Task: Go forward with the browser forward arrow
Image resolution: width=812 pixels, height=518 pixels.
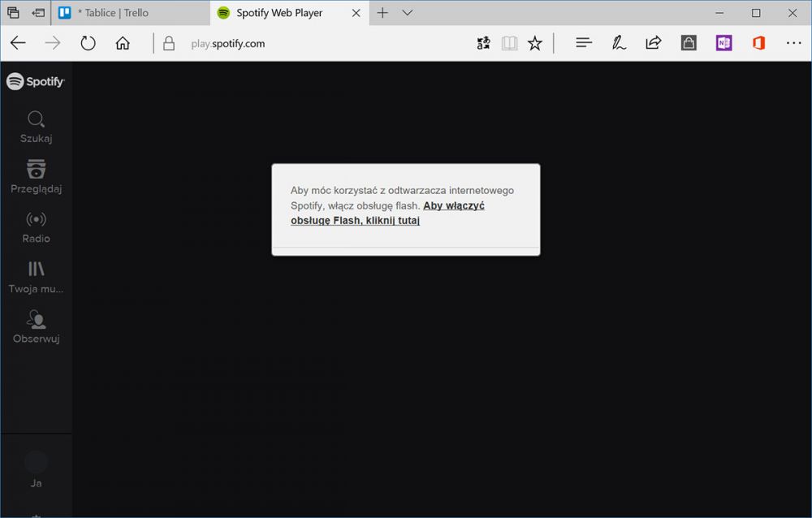Action: [x=53, y=43]
